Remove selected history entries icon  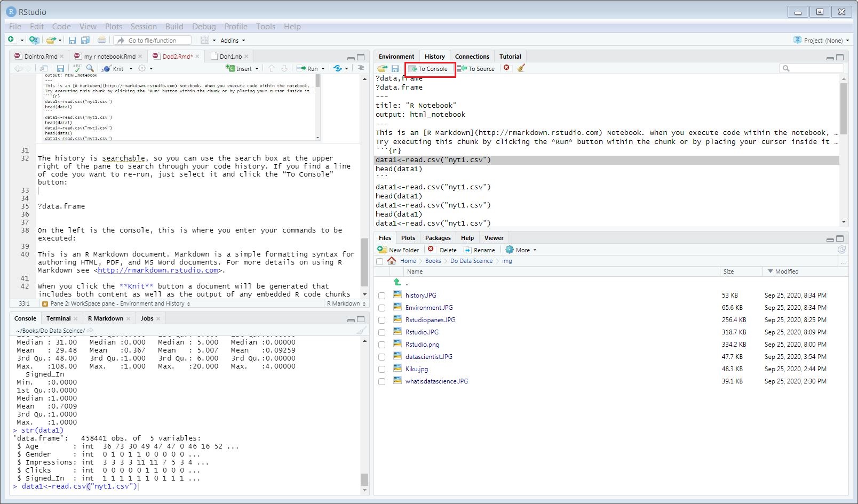click(506, 68)
